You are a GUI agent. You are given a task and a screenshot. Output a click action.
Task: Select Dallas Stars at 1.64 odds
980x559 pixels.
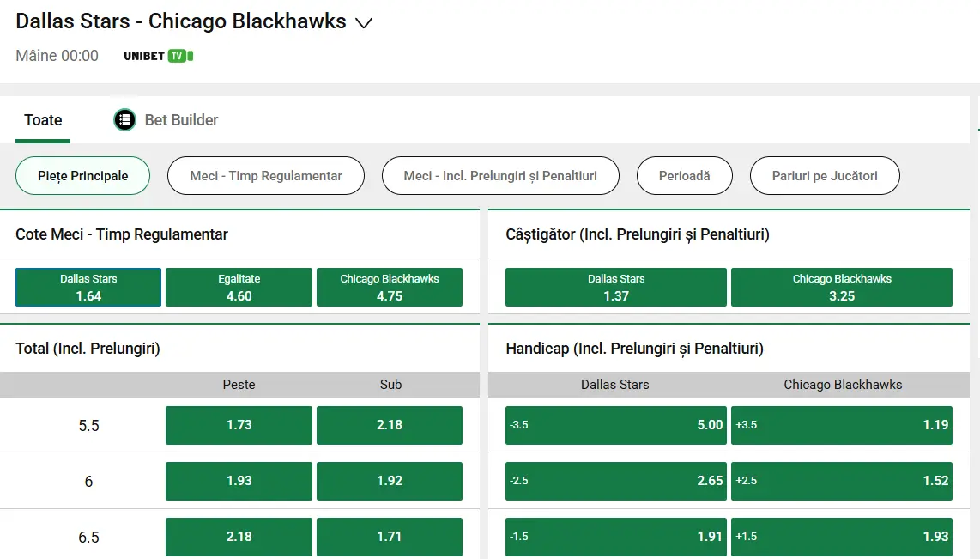[x=88, y=287]
